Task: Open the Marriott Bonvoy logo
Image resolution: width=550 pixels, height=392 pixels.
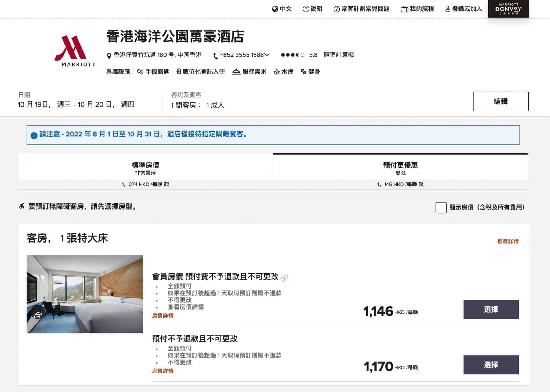Action: click(x=508, y=9)
